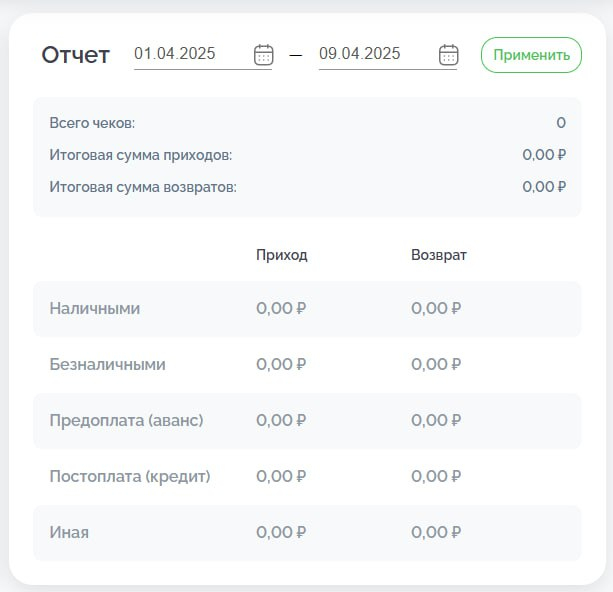Click the Итоговая сумма возвратов label
613x592 pixels.
coord(143,187)
